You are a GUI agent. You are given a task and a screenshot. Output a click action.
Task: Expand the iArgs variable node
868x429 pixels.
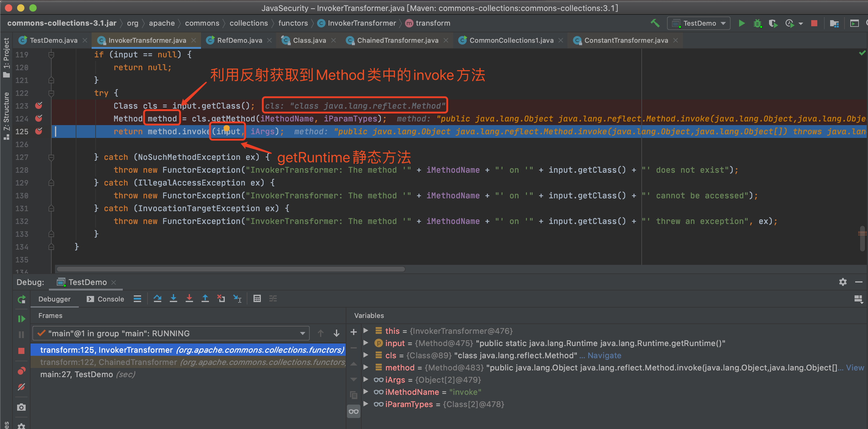pyautogui.click(x=366, y=380)
